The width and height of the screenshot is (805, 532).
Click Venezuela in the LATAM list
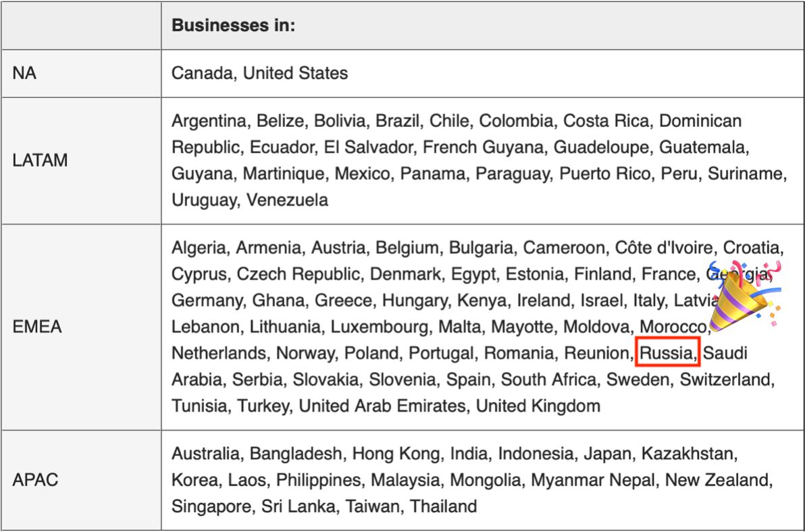point(287,200)
